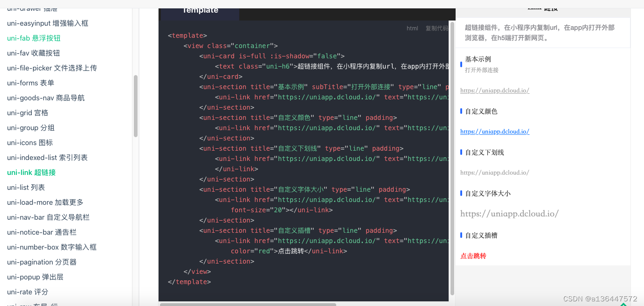Open the blue link under 自定义颜色
This screenshot has height=306, width=644.
[x=495, y=132]
